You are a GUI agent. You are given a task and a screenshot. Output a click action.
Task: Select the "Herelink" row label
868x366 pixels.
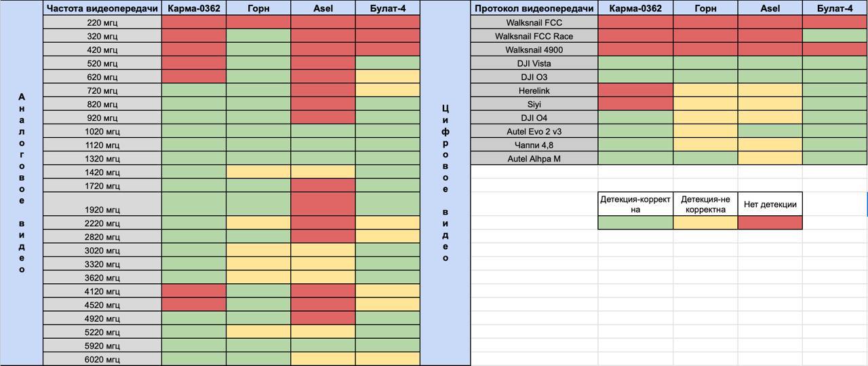tap(534, 90)
